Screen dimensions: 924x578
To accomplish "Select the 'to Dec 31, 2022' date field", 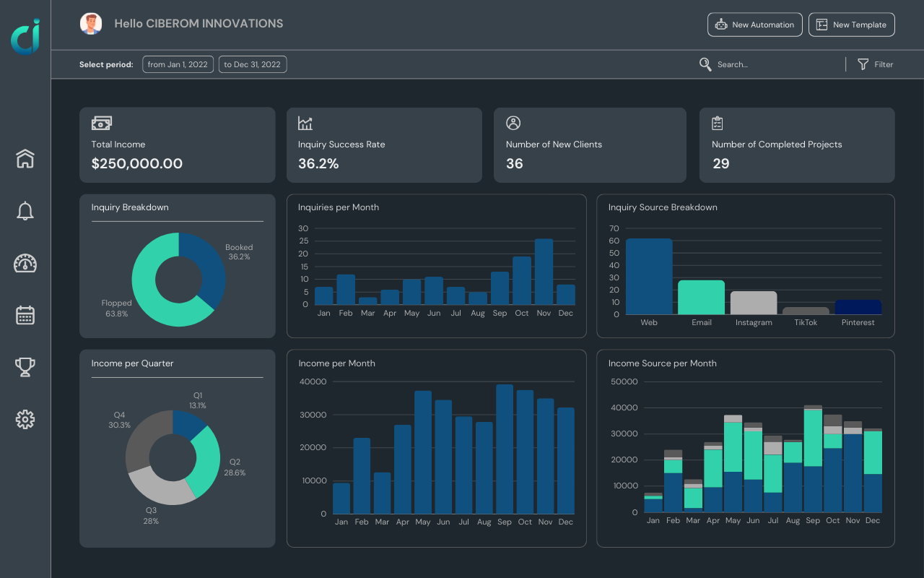I will pyautogui.click(x=253, y=64).
